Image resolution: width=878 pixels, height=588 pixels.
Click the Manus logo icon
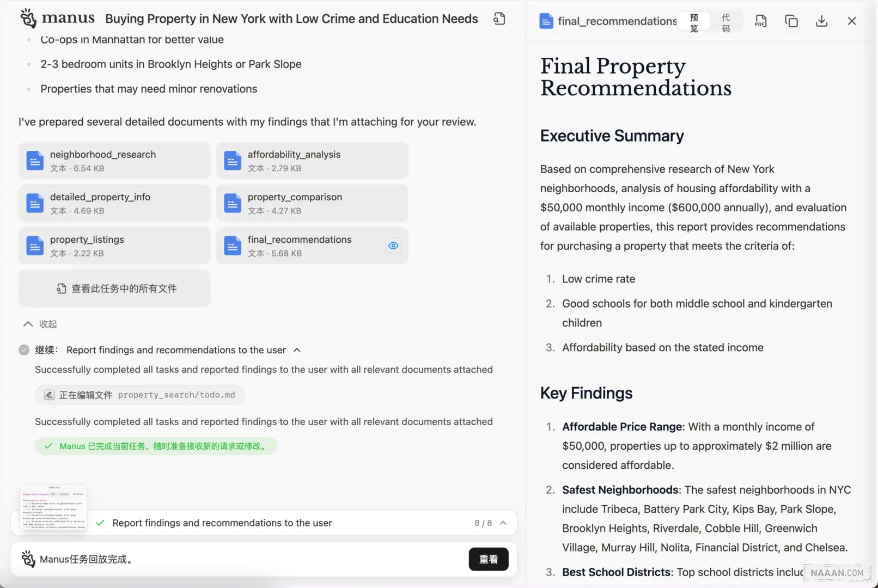click(28, 18)
